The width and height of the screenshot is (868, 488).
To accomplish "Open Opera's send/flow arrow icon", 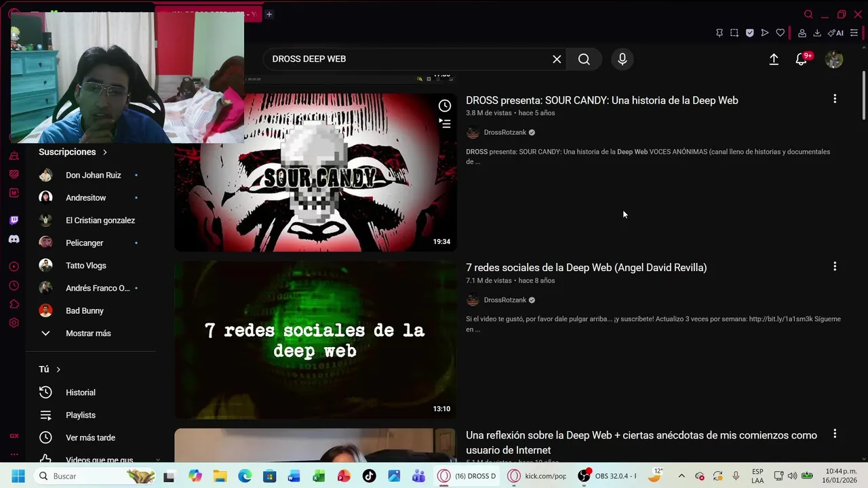I will pos(765,33).
